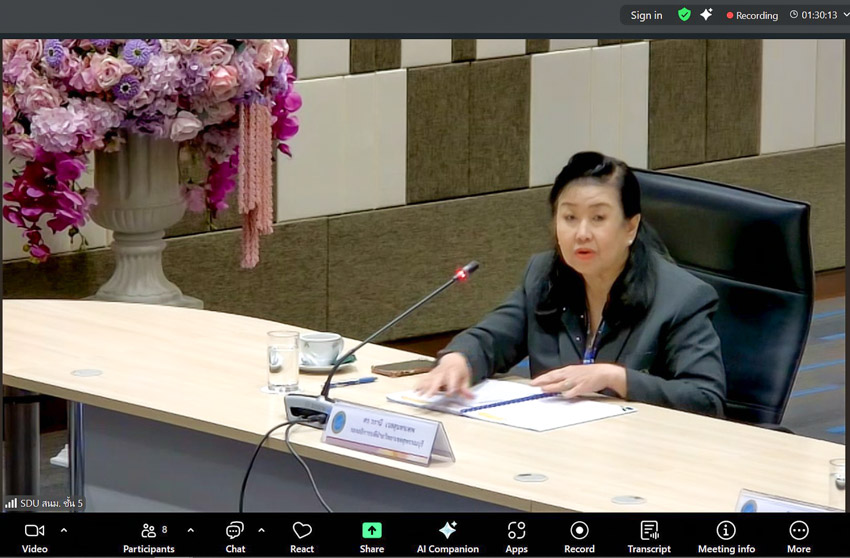This screenshot has height=558, width=850.
Task: Click the SDU participant name label
Action: [45, 503]
